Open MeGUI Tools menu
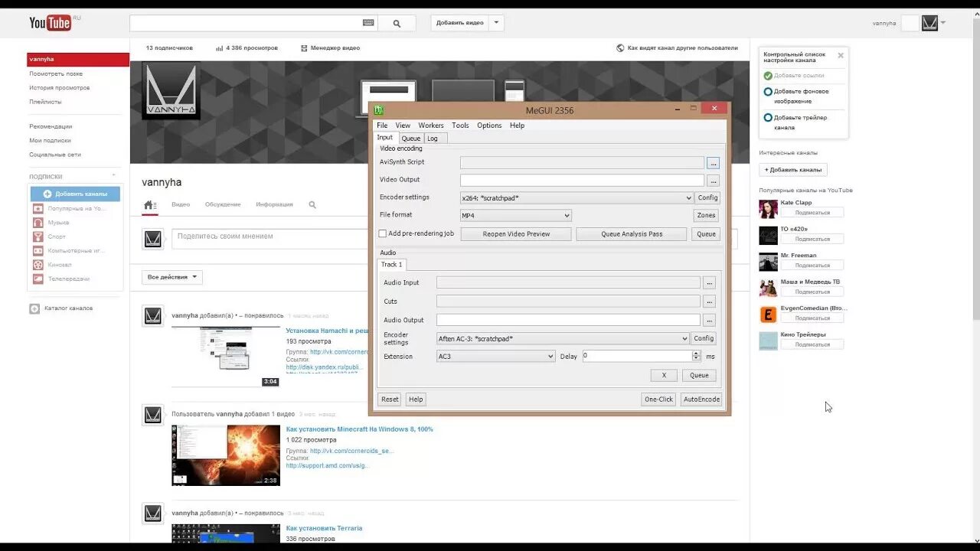Image resolution: width=980 pixels, height=551 pixels. (460, 126)
